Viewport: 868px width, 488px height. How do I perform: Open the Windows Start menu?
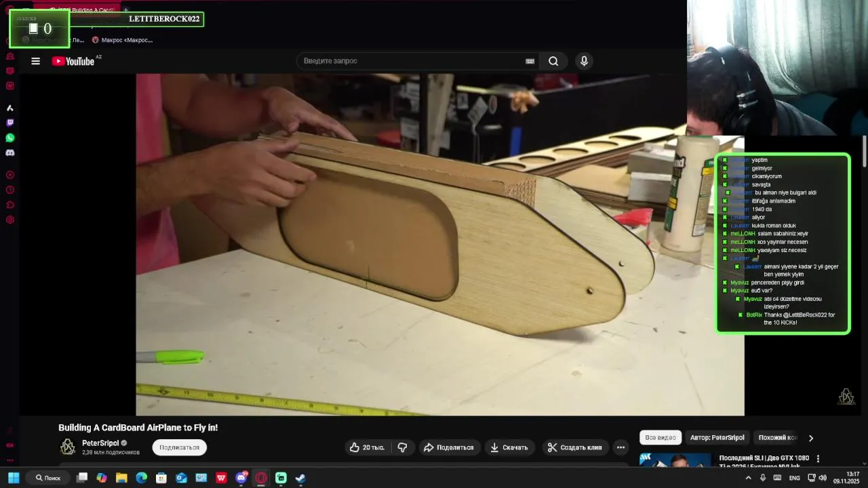[x=14, y=478]
